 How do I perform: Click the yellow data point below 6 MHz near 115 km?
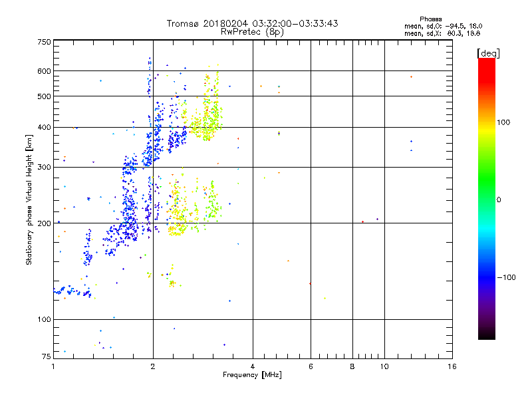coord(325,298)
